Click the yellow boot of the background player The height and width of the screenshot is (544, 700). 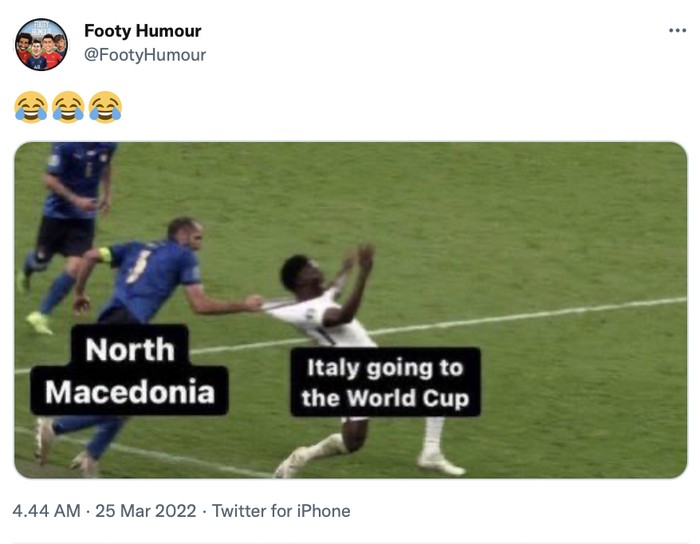pos(39,322)
